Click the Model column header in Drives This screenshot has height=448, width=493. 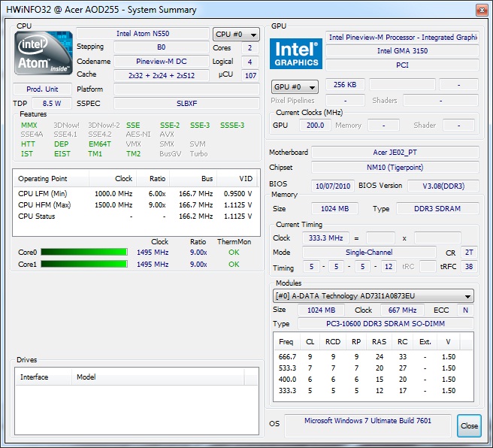pos(86,377)
